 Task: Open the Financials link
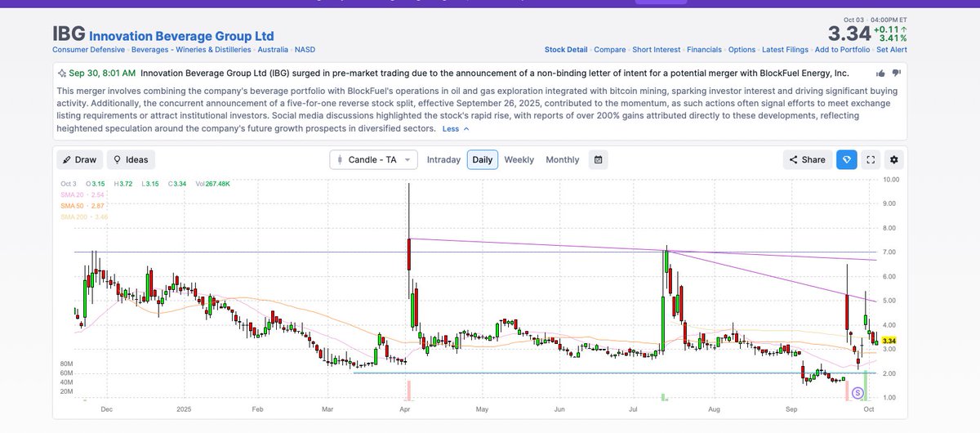pyautogui.click(x=704, y=50)
